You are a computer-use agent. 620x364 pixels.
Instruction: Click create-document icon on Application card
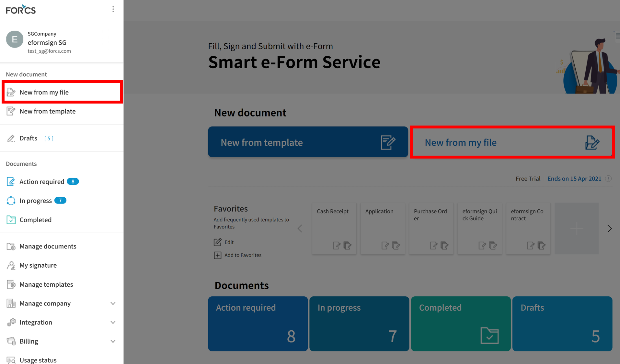click(x=385, y=246)
